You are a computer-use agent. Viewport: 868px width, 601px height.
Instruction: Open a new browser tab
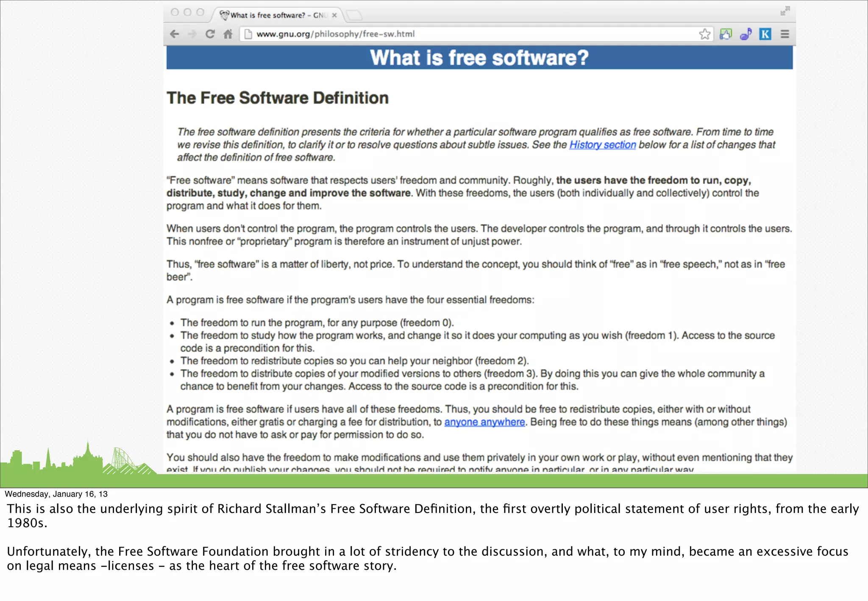pos(354,16)
